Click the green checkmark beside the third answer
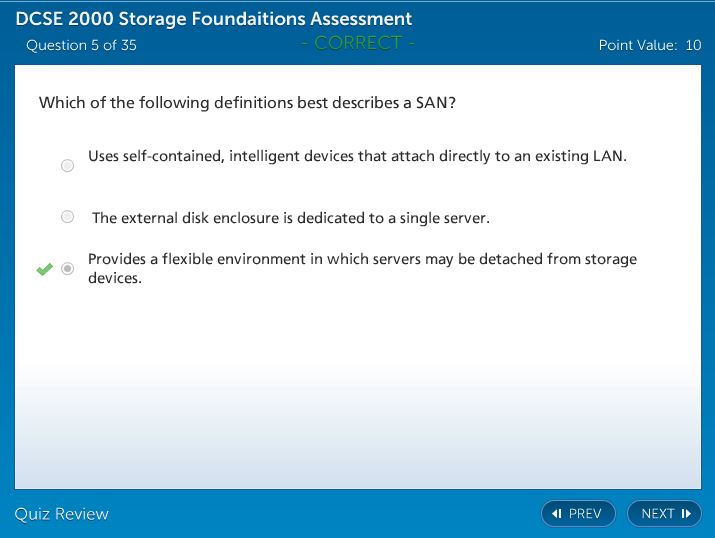Viewport: 715px width, 538px height. [x=44, y=269]
